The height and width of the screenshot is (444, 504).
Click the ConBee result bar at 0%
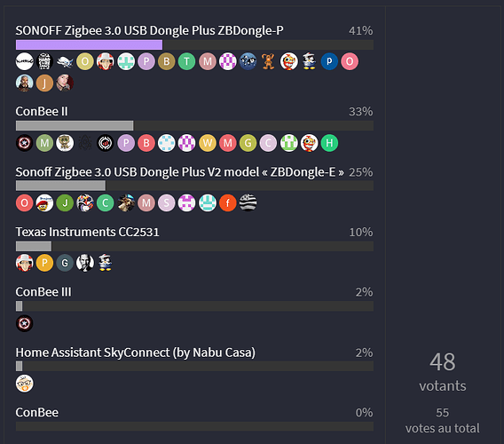click(x=194, y=426)
